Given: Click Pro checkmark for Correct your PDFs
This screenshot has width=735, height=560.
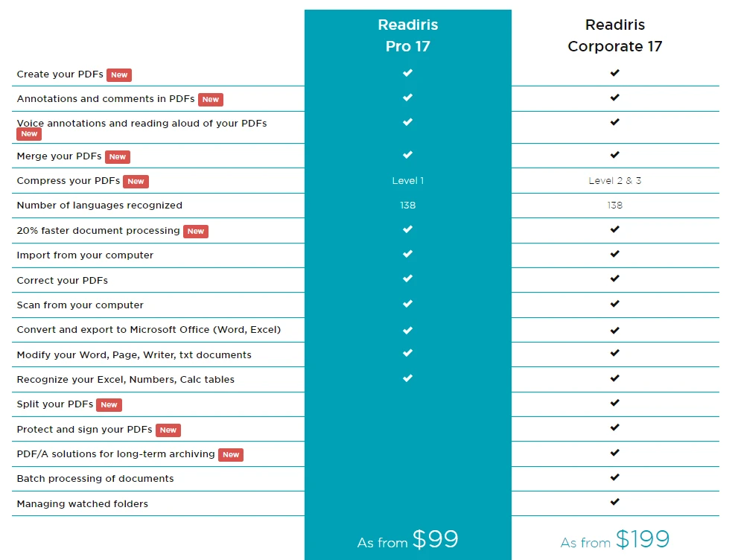Looking at the screenshot, I should click(x=407, y=279).
